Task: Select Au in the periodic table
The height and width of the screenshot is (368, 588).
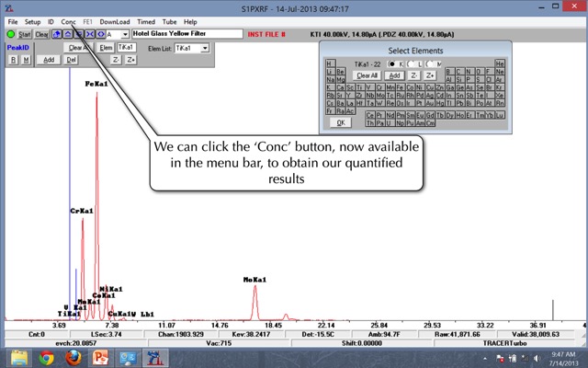Action: (431, 103)
